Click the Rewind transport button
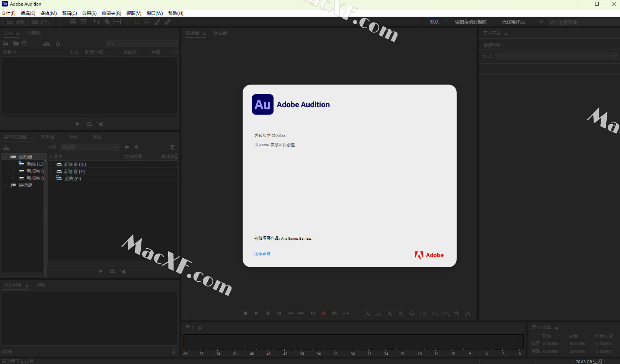The width and height of the screenshot is (620, 364). pyautogui.click(x=290, y=313)
